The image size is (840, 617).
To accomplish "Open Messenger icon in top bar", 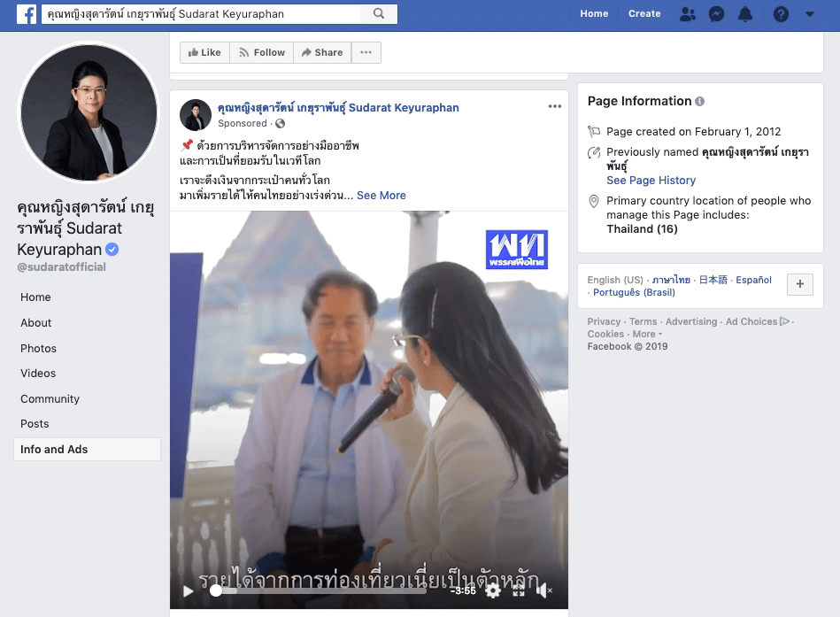I will [x=716, y=14].
